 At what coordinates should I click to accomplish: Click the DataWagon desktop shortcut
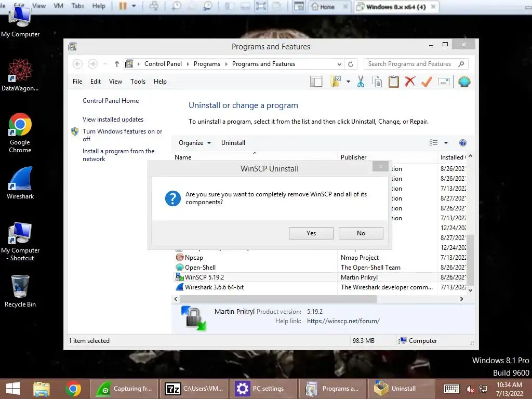tap(20, 75)
